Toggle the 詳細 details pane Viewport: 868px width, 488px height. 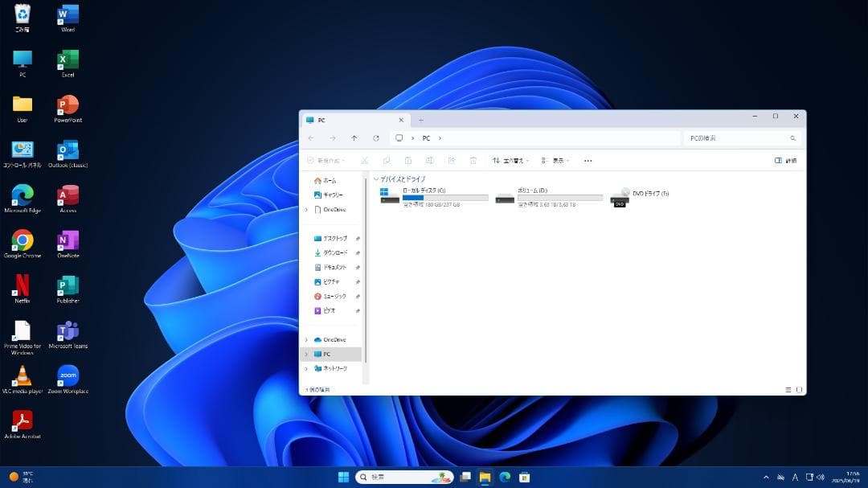(x=785, y=160)
